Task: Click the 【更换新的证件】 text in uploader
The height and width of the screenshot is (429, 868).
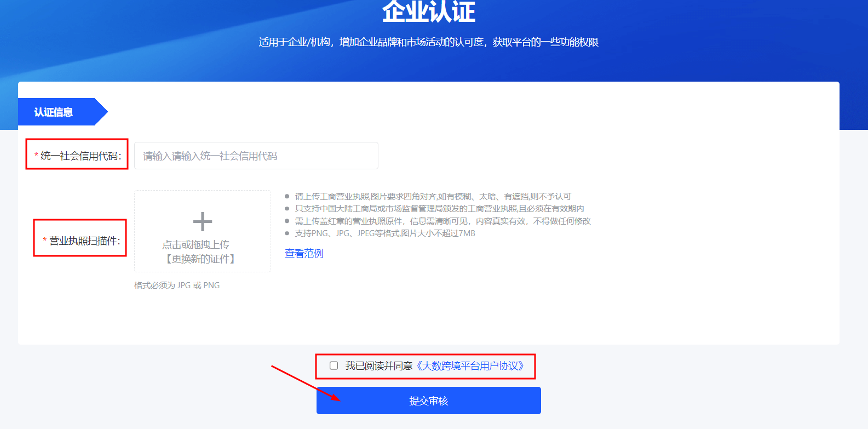Action: (x=200, y=259)
